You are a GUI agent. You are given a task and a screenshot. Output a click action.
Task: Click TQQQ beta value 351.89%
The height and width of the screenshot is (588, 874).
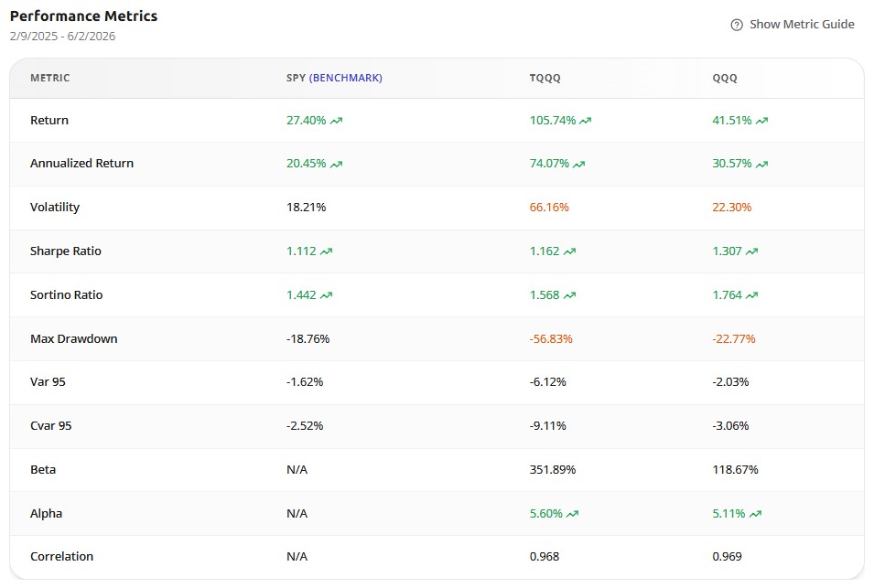pyautogui.click(x=553, y=469)
